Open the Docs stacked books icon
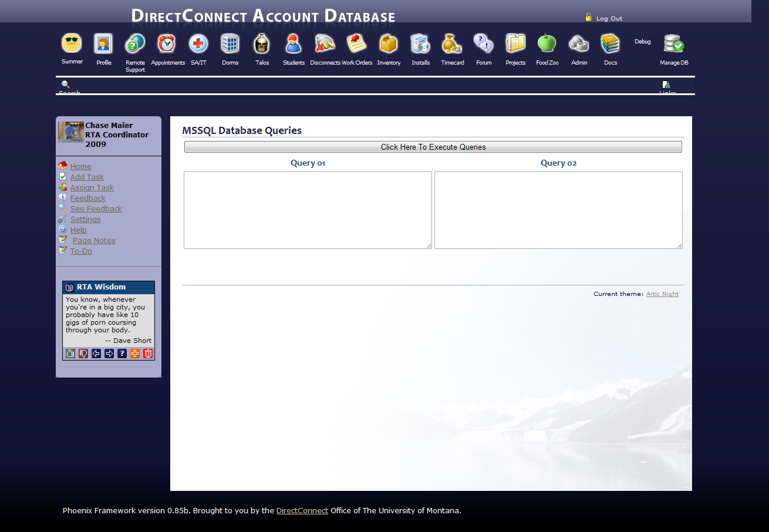The image size is (769, 532). pos(611,43)
